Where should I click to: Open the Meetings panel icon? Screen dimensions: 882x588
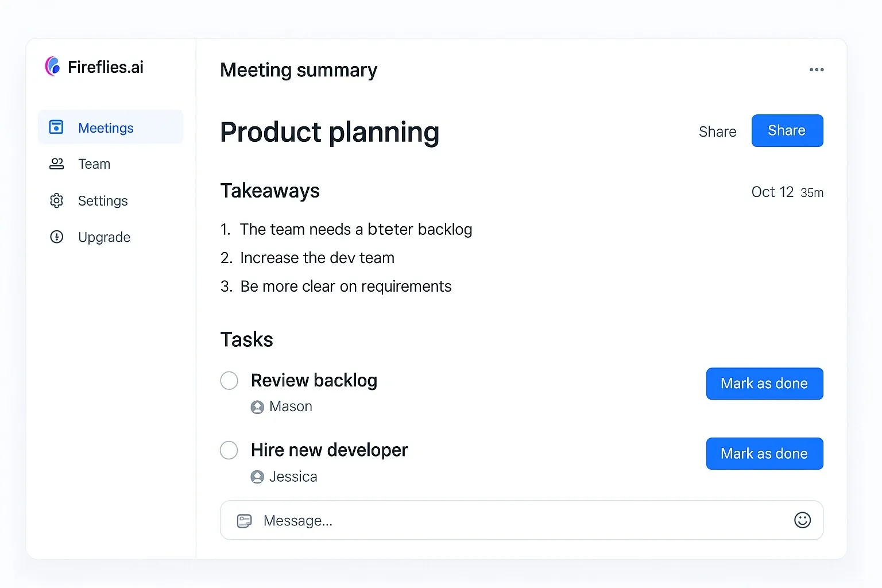pos(56,127)
